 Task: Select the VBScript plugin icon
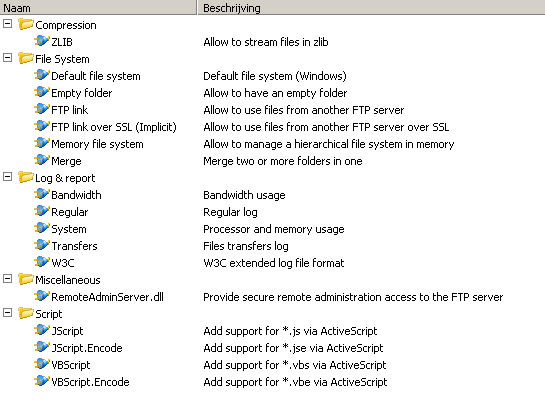tap(42, 364)
